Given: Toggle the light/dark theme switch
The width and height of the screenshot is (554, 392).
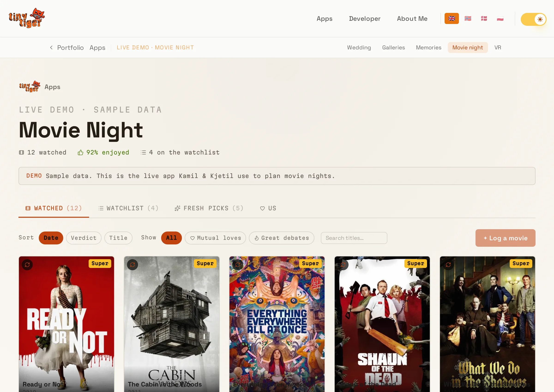Looking at the screenshot, I should [533, 19].
